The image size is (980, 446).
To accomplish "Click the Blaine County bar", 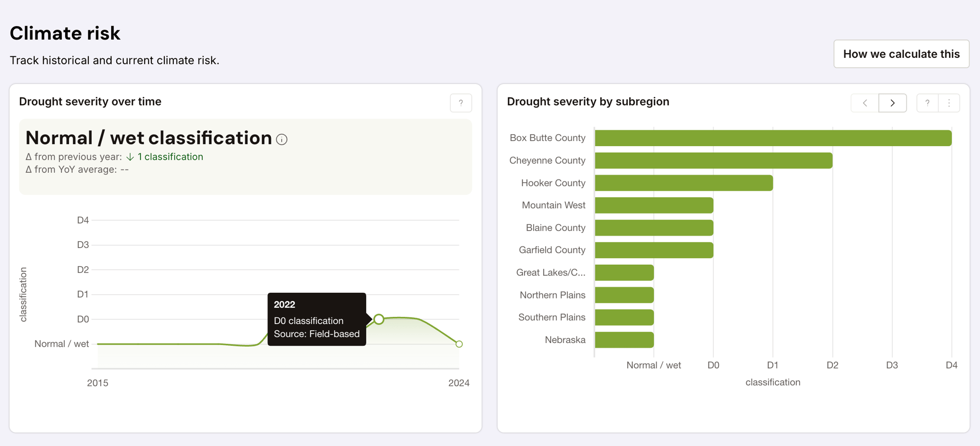I will [x=654, y=228].
